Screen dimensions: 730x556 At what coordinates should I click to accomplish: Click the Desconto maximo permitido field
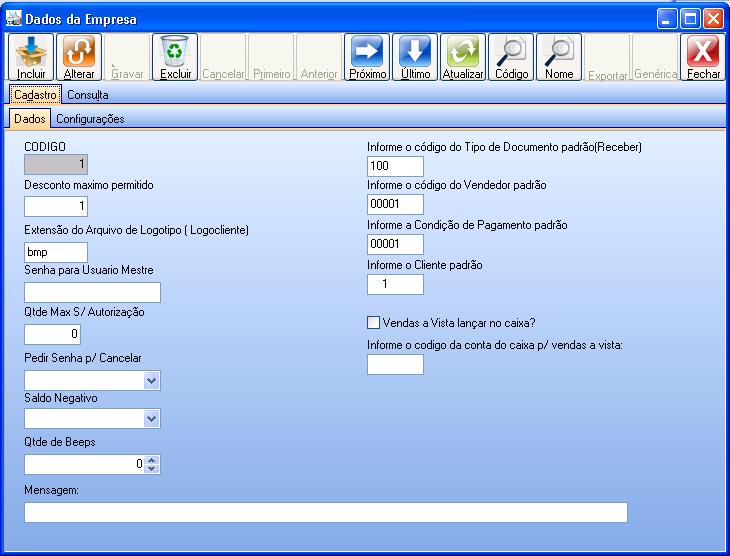click(56, 207)
